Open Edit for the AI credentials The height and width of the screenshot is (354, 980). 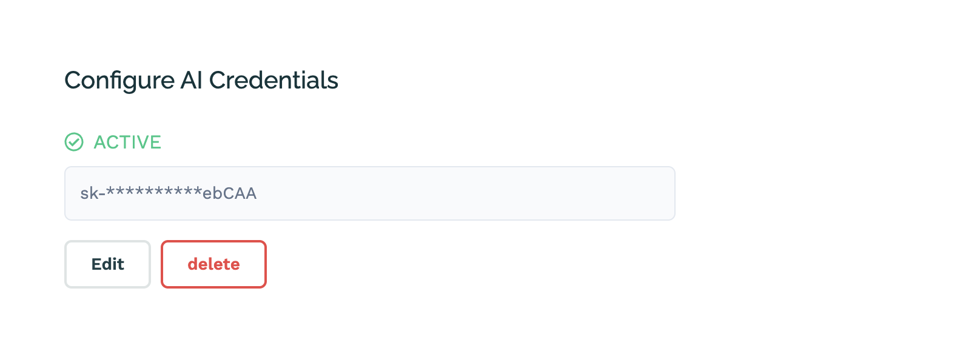click(x=107, y=264)
